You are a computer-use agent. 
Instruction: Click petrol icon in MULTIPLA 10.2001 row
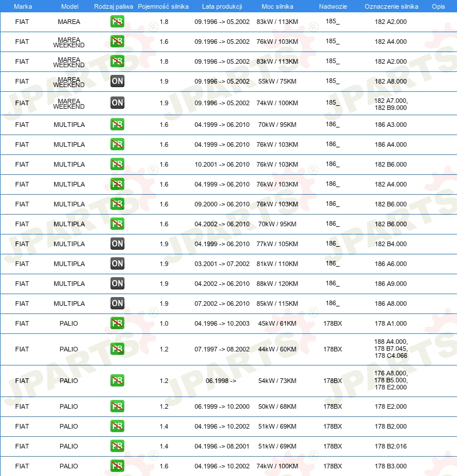click(117, 164)
